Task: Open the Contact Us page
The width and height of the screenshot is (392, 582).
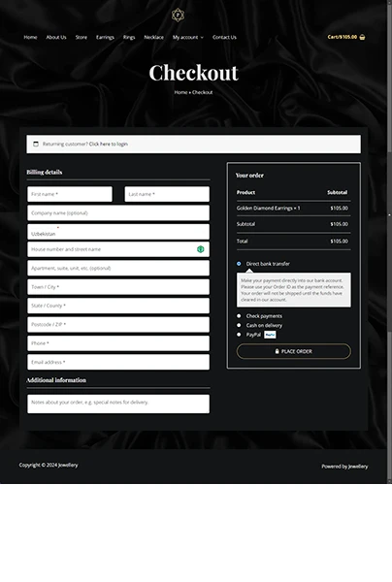Action: coord(224,37)
